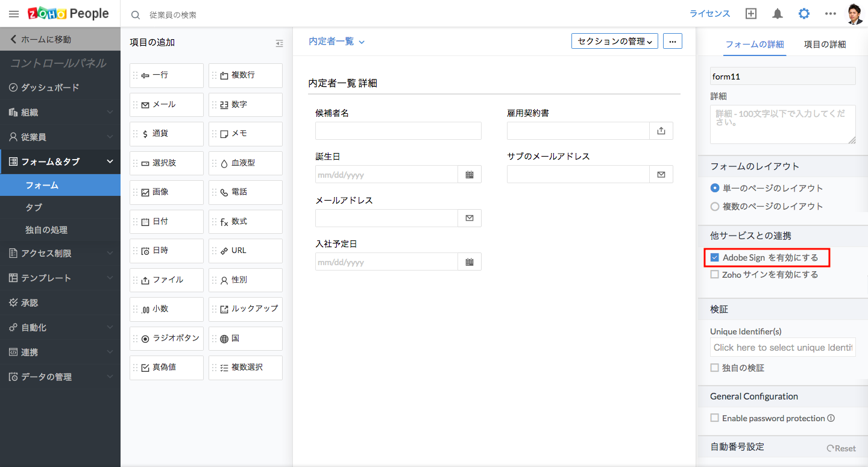Open the notifications bell icon
Image resolution: width=868 pixels, height=467 pixels.
[778, 14]
